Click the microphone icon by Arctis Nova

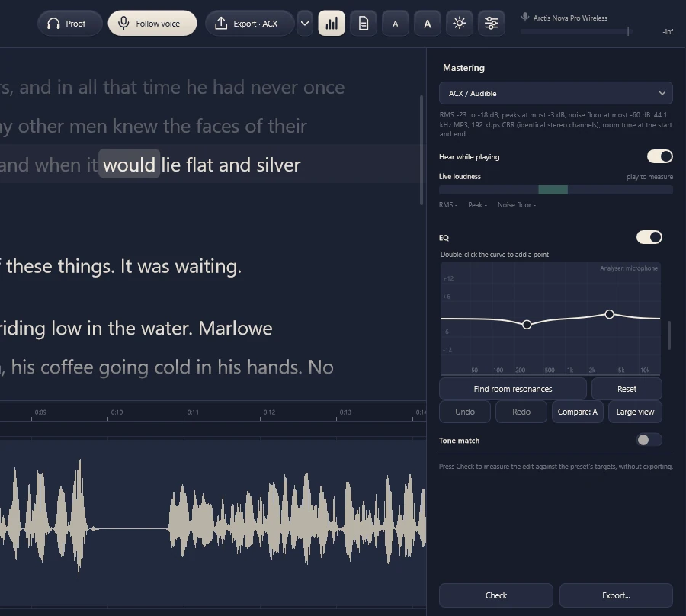524,18
